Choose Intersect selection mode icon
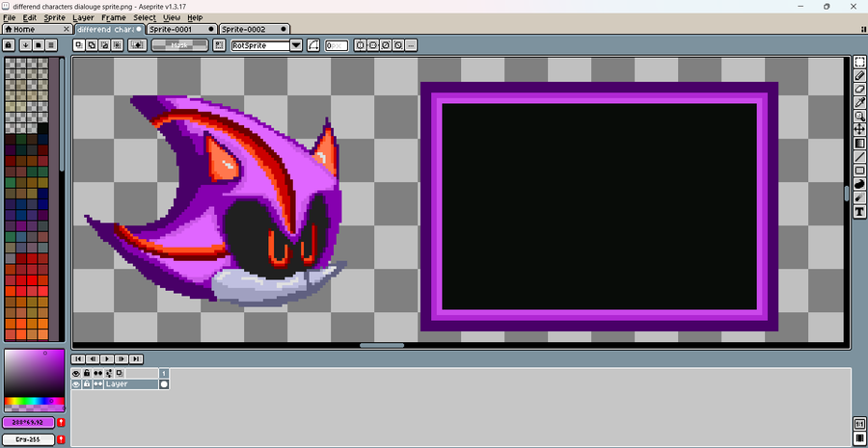 point(117,45)
